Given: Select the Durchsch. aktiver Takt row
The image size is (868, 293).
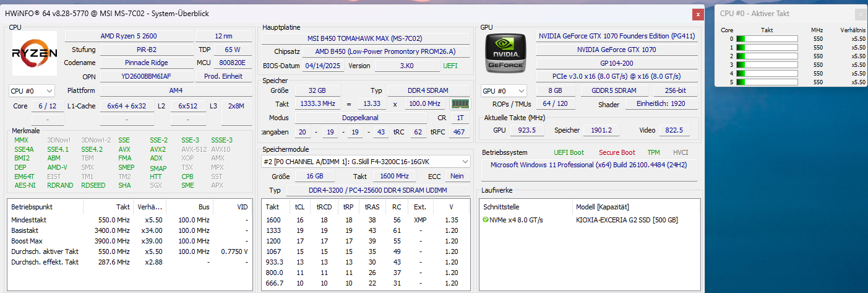Looking at the screenshot, I should (x=129, y=251).
